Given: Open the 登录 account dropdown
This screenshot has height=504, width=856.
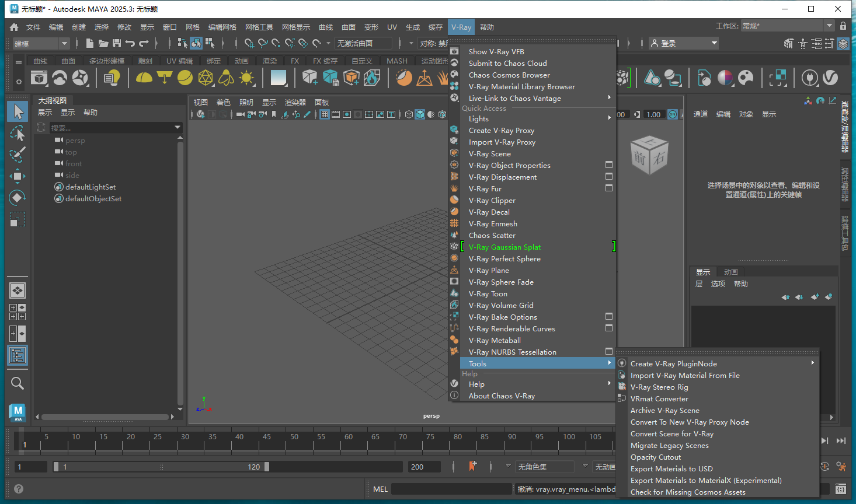Looking at the screenshot, I should click(684, 43).
